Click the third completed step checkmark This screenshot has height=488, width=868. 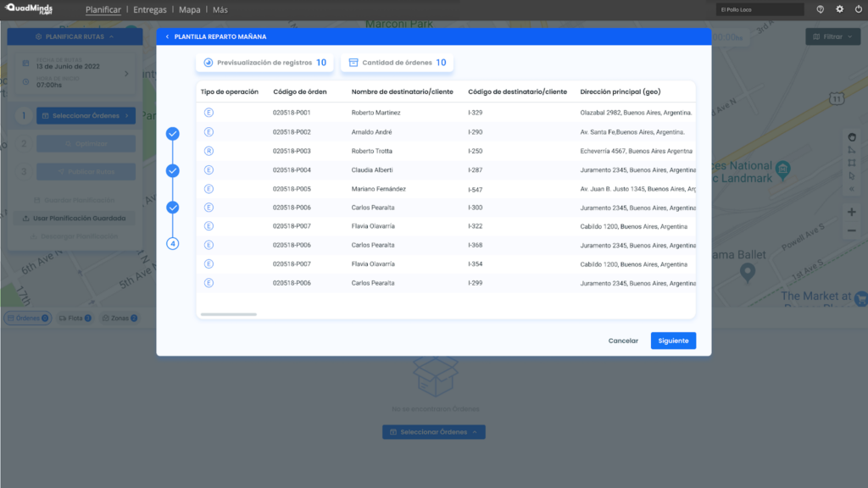pos(173,208)
